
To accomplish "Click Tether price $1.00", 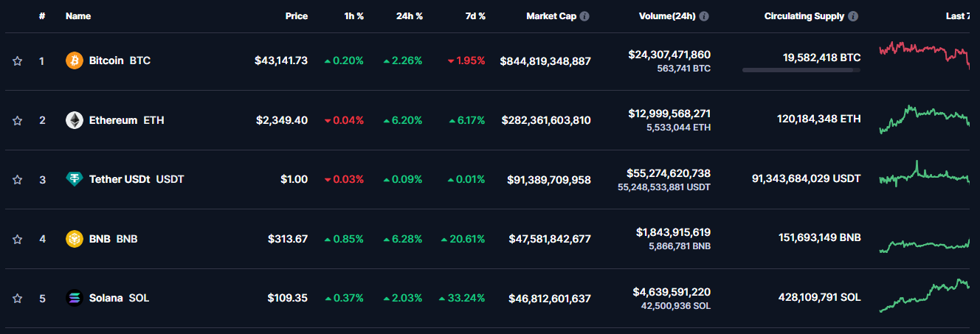I will coord(294,179).
